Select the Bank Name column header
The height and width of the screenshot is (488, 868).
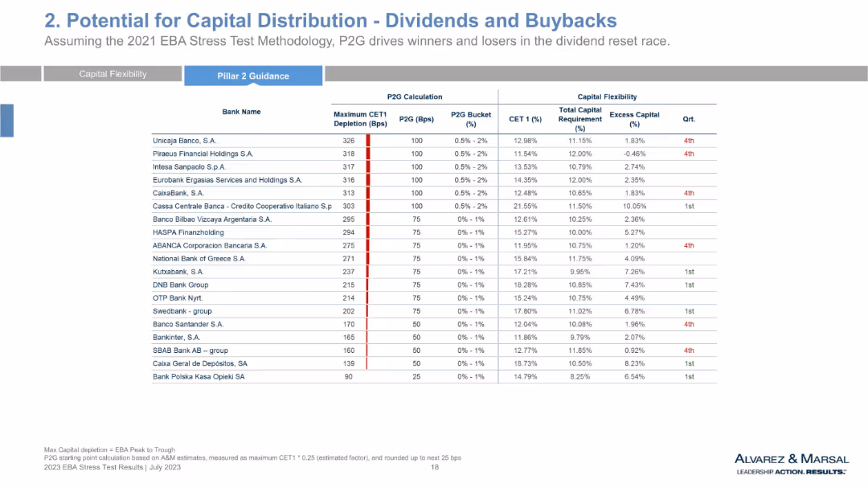click(241, 112)
